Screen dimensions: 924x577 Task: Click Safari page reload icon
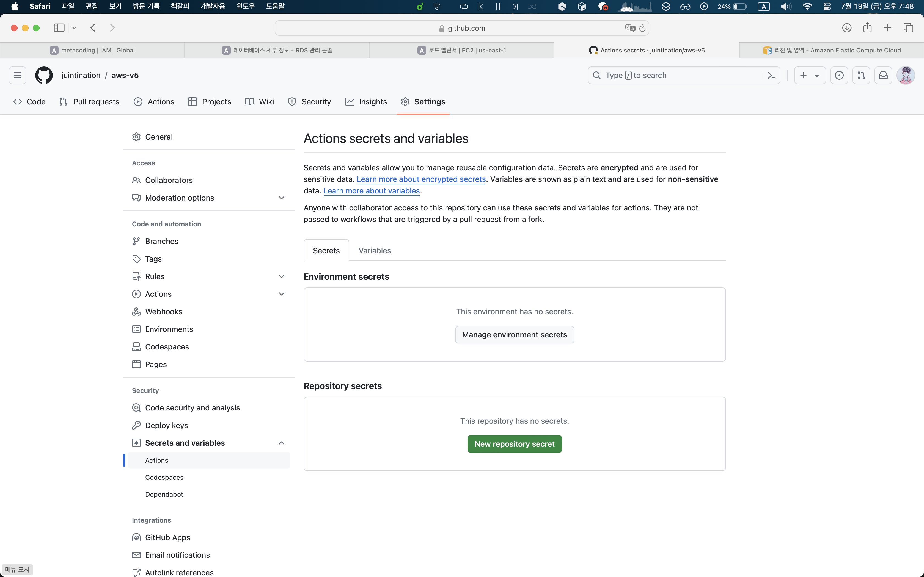click(x=642, y=28)
